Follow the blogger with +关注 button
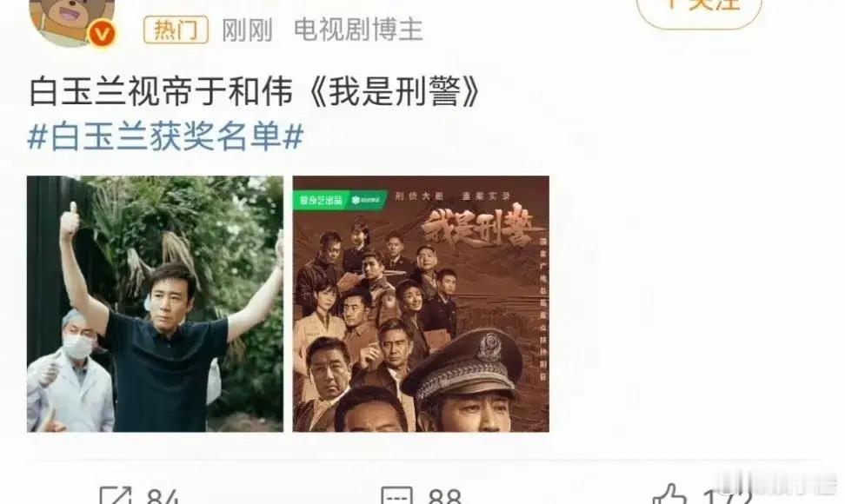 pos(699,8)
